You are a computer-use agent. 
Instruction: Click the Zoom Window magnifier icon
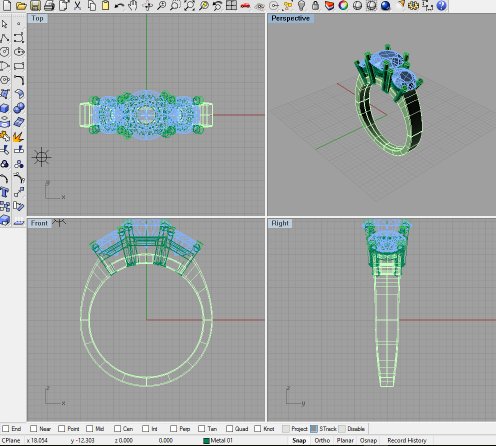click(175, 5)
